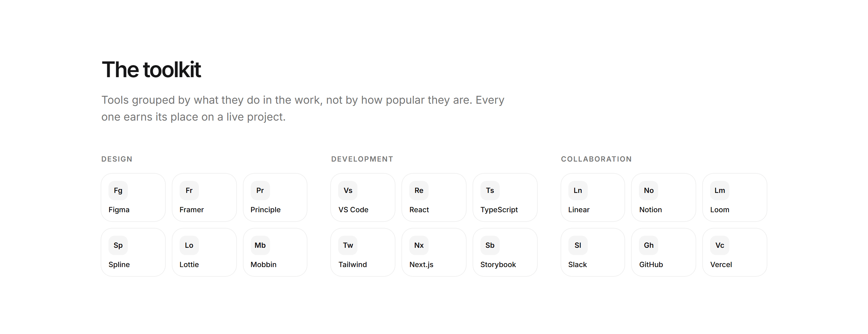This screenshot has width=868, height=334.
Task: Select the Vercel label text
Action: [x=721, y=265]
